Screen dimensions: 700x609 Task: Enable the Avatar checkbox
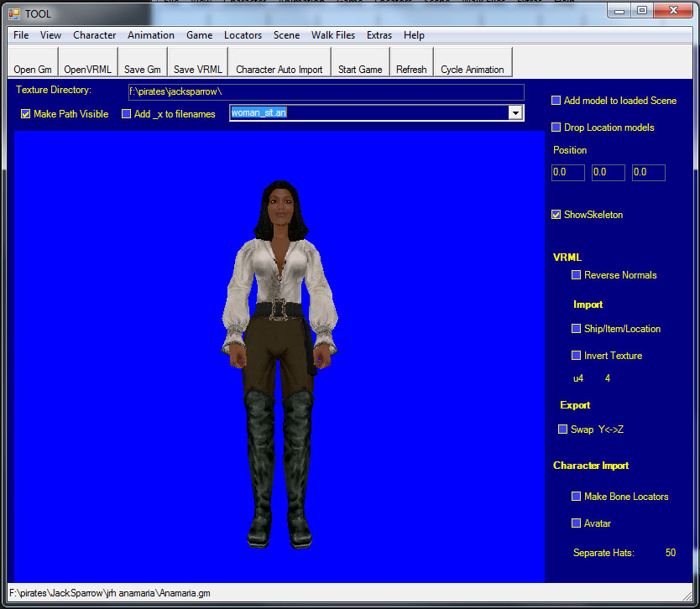[x=577, y=523]
